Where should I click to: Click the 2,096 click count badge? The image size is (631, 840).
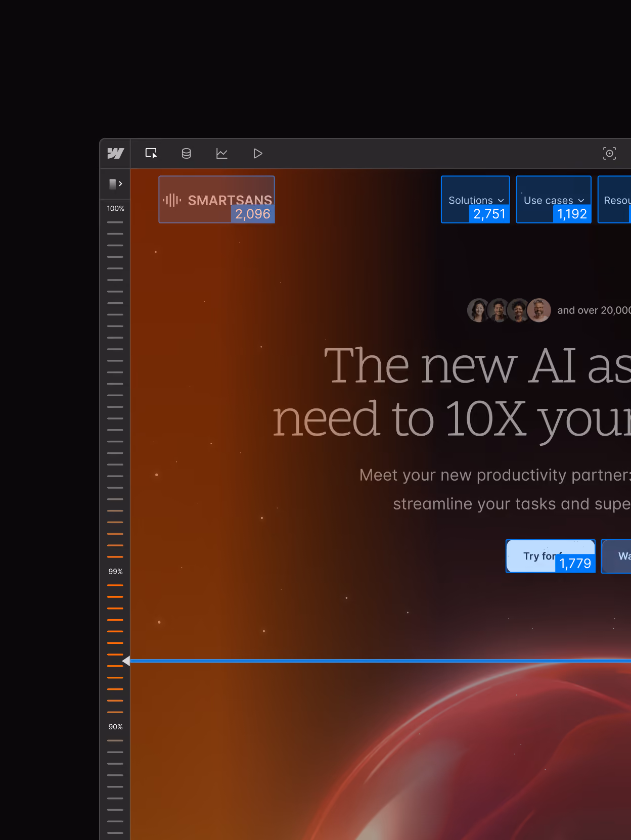coord(253,214)
